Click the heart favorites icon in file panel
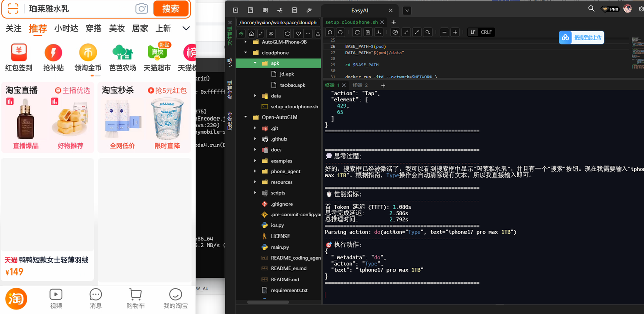Screen dimensions: 644x314 coord(298,34)
